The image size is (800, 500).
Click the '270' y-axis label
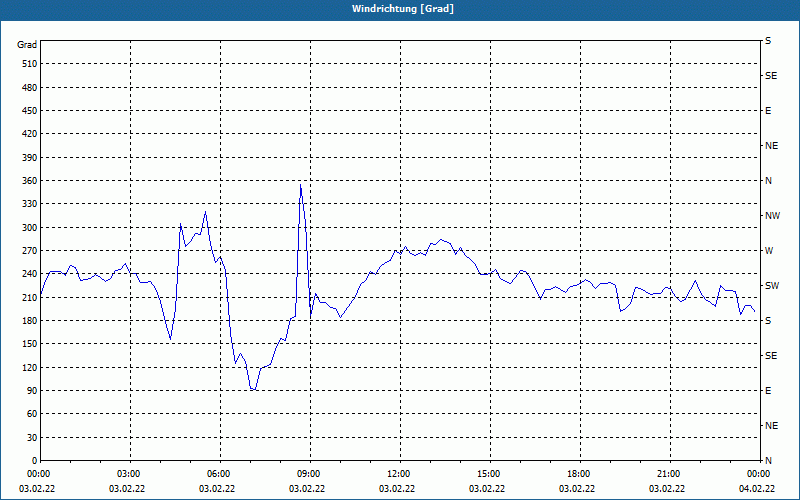tap(30, 251)
